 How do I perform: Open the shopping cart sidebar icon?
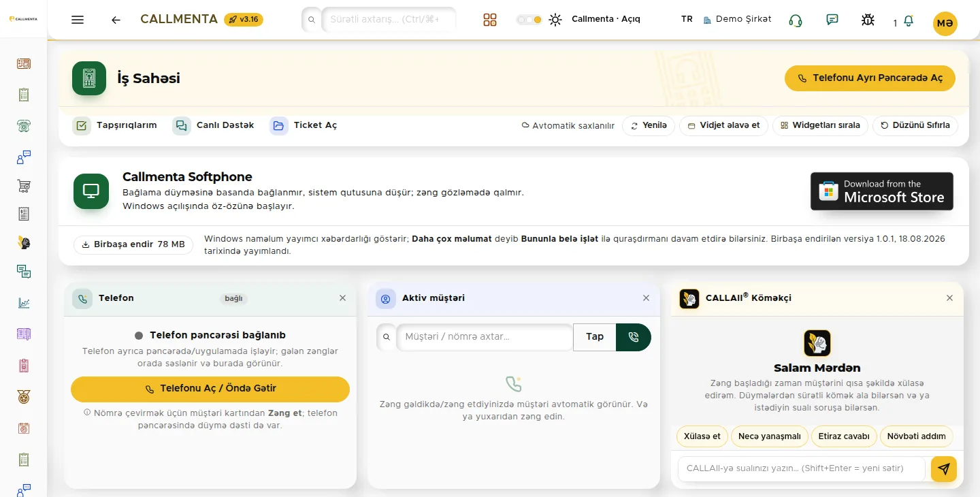coord(24,186)
